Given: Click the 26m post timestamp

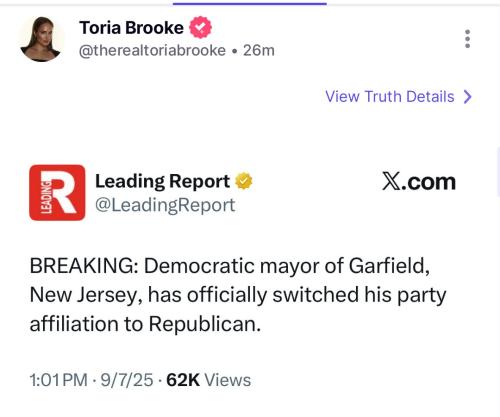Looking at the screenshot, I should tap(259, 51).
